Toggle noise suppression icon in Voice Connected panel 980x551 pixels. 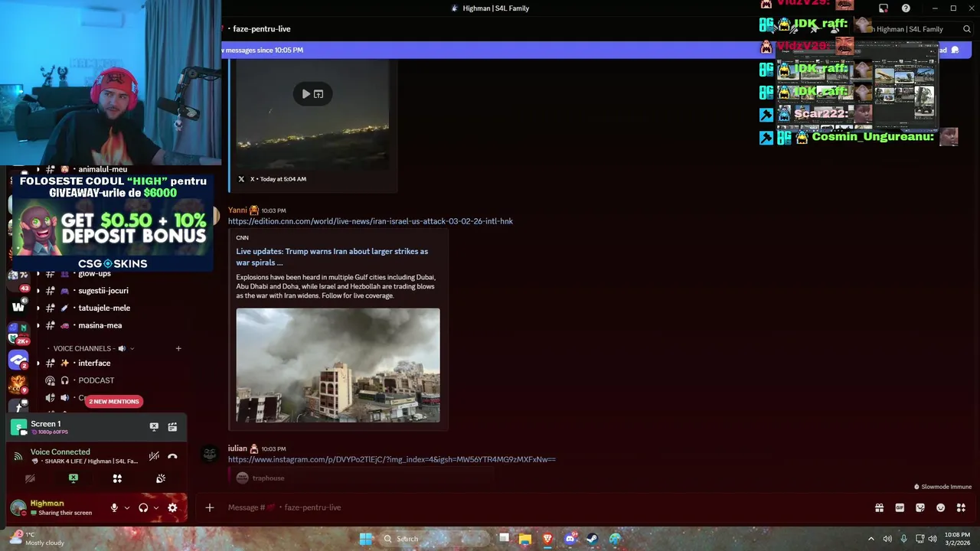(154, 456)
